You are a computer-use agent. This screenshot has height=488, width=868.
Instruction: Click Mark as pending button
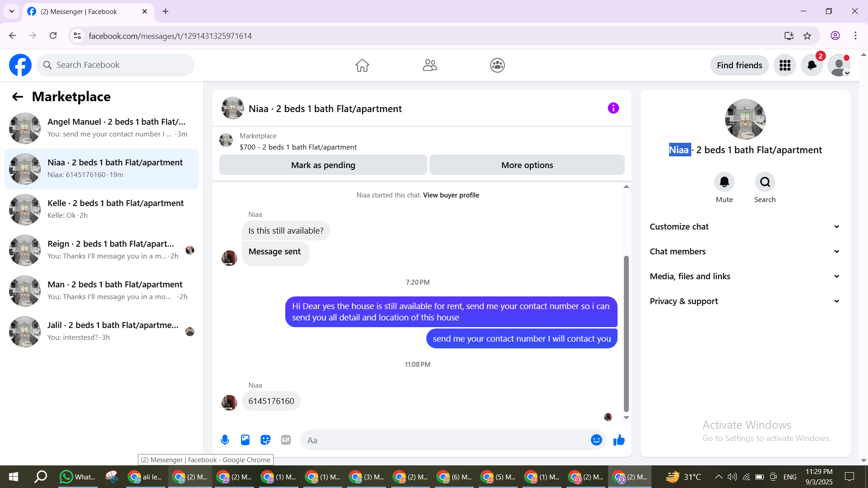pos(323,165)
